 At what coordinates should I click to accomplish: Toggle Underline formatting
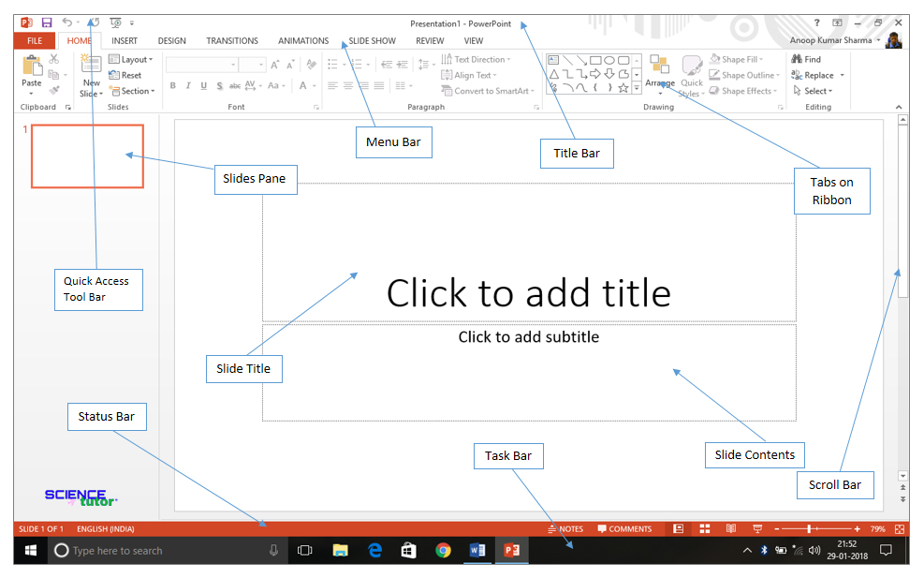pyautogui.click(x=203, y=84)
